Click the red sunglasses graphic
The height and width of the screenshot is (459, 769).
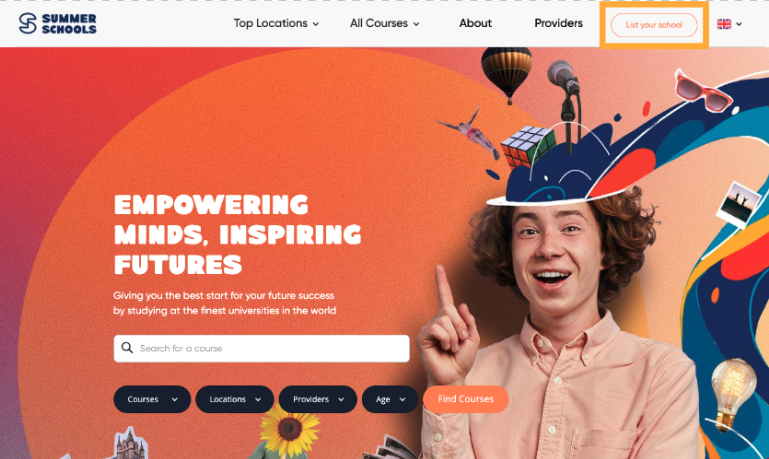[x=703, y=91]
